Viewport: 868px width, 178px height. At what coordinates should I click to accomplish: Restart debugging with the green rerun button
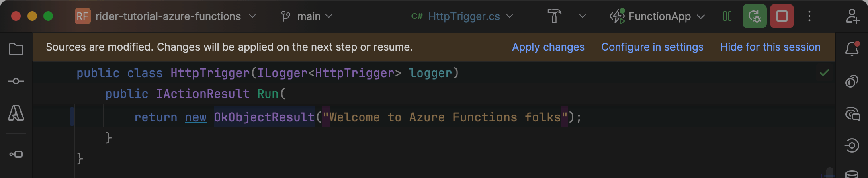click(x=754, y=16)
